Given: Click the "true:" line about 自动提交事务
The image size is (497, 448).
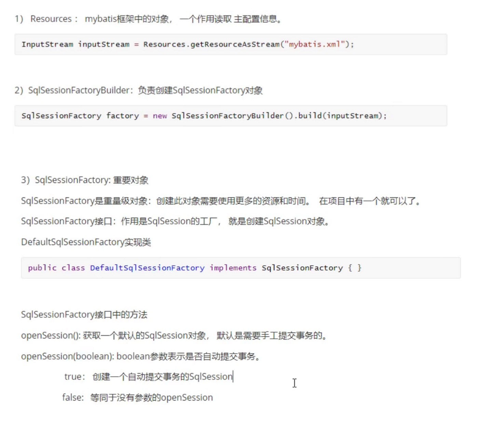Looking at the screenshot, I should pyautogui.click(x=148, y=377).
